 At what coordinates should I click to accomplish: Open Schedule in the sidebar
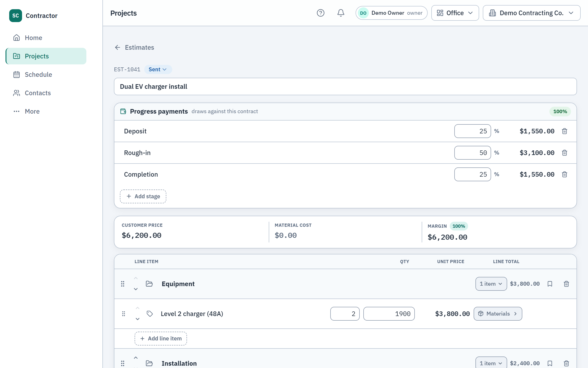(x=46, y=75)
